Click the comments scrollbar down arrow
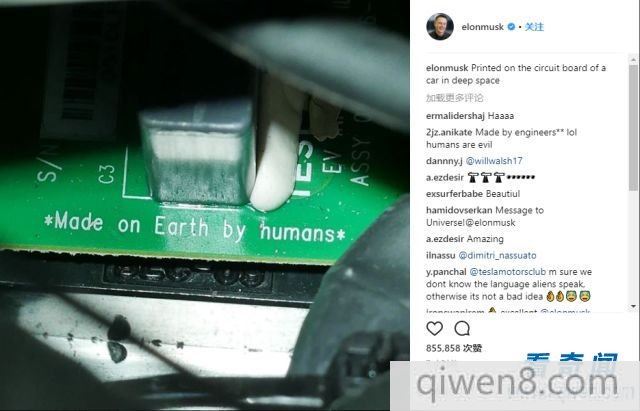 633,306
